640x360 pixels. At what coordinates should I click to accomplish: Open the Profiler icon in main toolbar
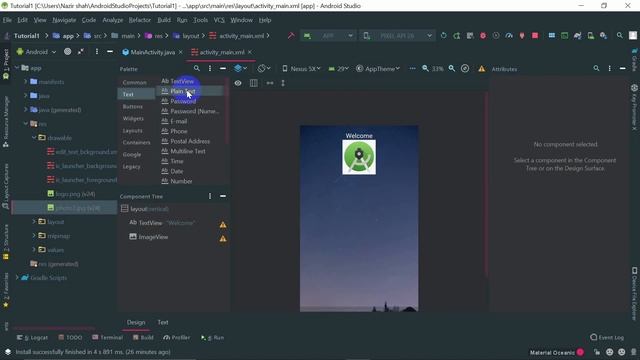509,36
